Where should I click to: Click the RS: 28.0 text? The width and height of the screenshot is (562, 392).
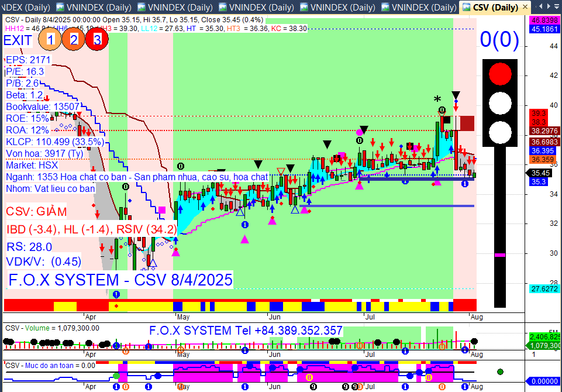(29, 247)
